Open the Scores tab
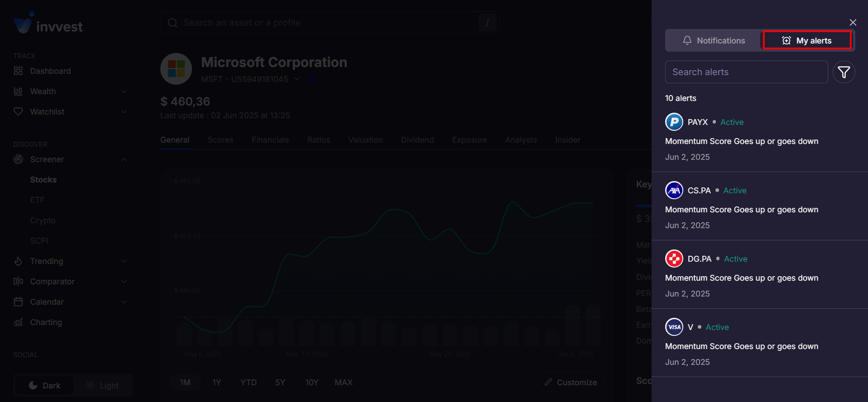 221,140
